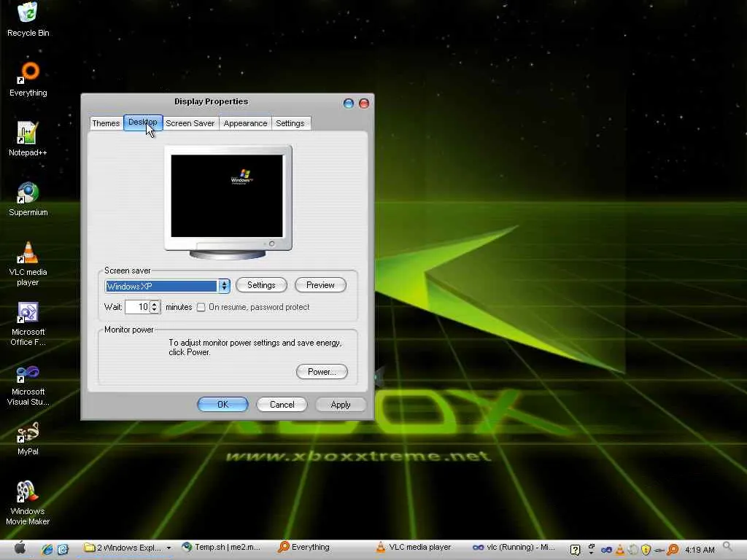Viewport: 747px width, 560px height.
Task: Switch to vlc (Running) Visual Studio taskbar window
Action: point(514,548)
